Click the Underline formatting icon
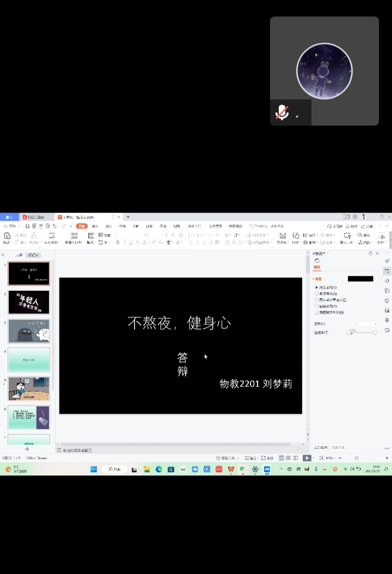This screenshot has width=392, height=574. tap(131, 242)
